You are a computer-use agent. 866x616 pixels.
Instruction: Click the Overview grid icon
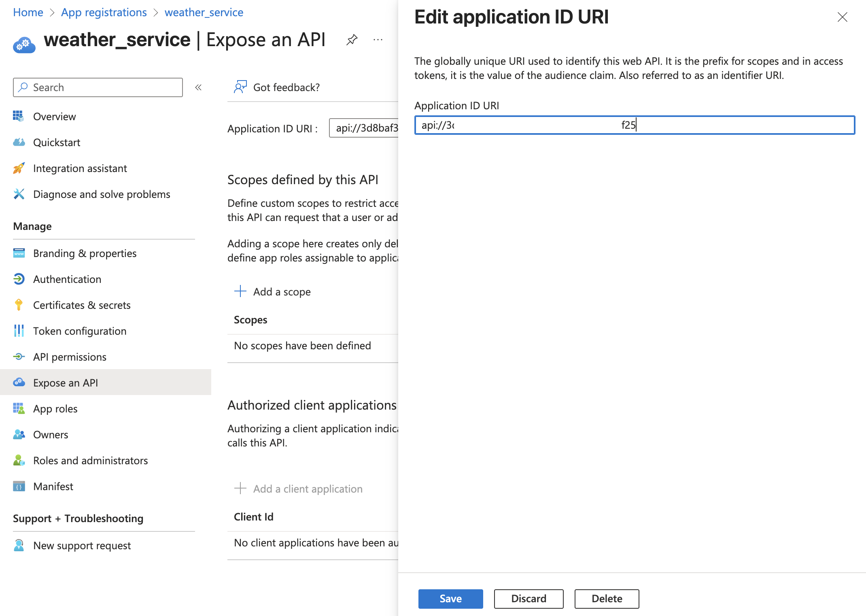coord(19,116)
